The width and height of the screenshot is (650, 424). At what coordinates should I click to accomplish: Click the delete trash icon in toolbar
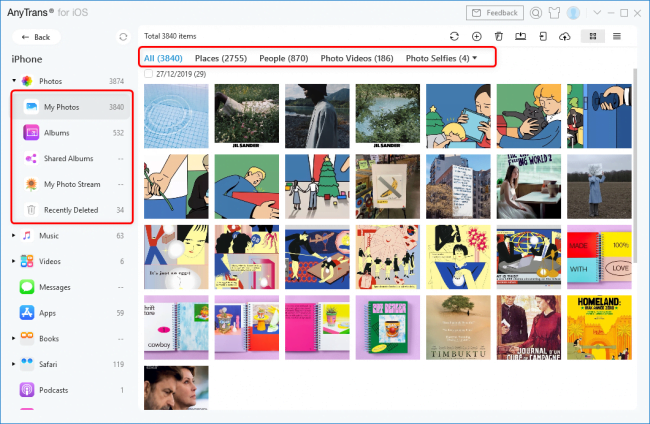498,36
